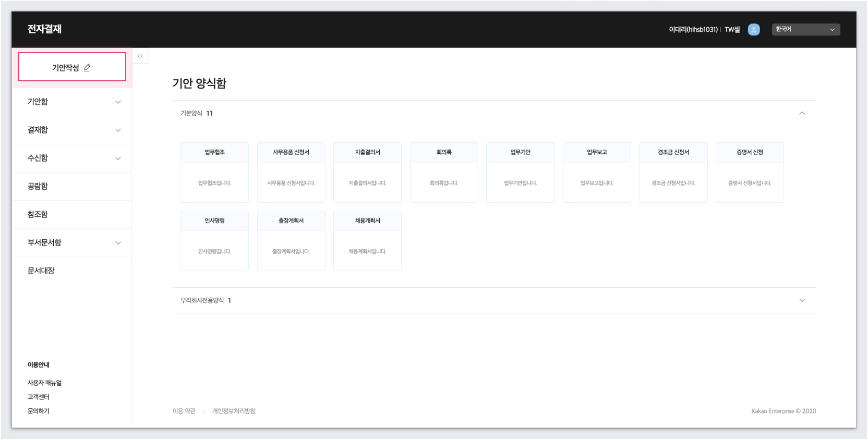Open 참조함 in sidebar
The height and width of the screenshot is (440, 868).
72,214
